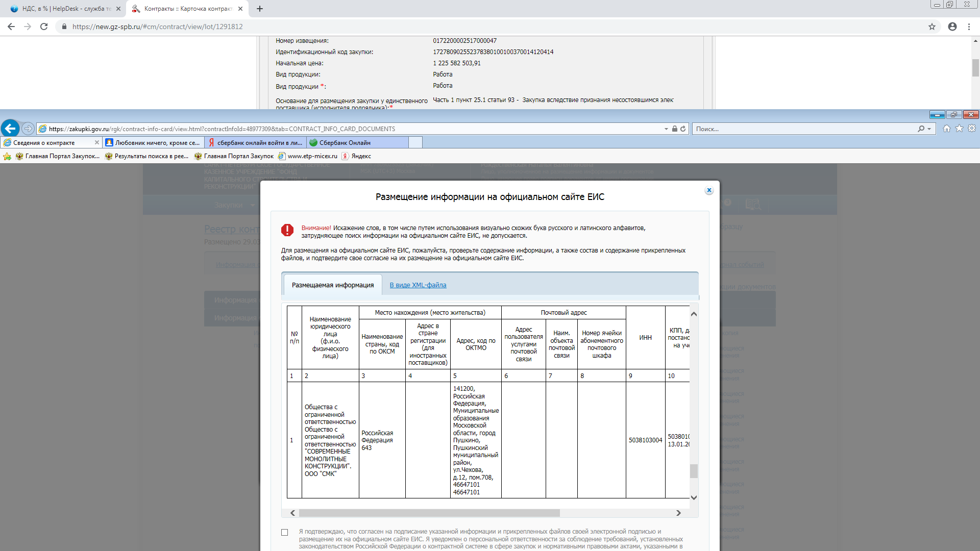This screenshot has height=551, width=980.
Task: Check the signing agreement confirmation checkbox
Action: (x=285, y=532)
